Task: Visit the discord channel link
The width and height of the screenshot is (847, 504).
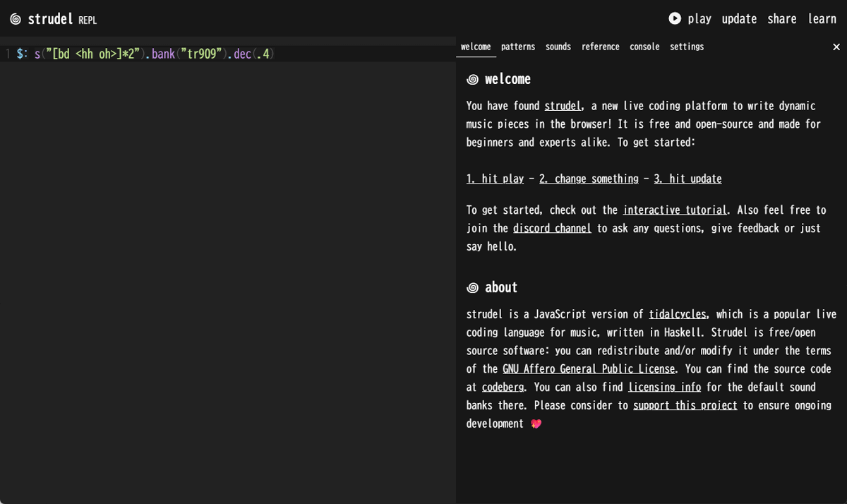Action: coord(552,229)
